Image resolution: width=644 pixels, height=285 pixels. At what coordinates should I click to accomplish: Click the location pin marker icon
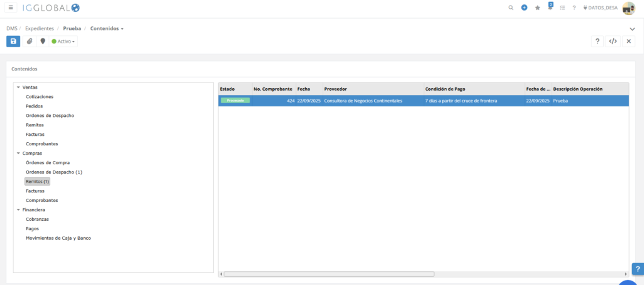[43, 42]
